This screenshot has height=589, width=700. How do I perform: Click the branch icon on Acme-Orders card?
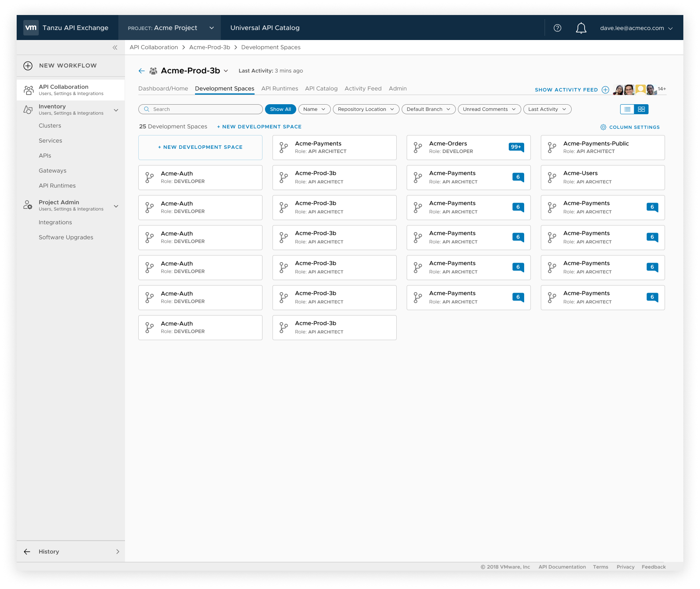(x=418, y=148)
